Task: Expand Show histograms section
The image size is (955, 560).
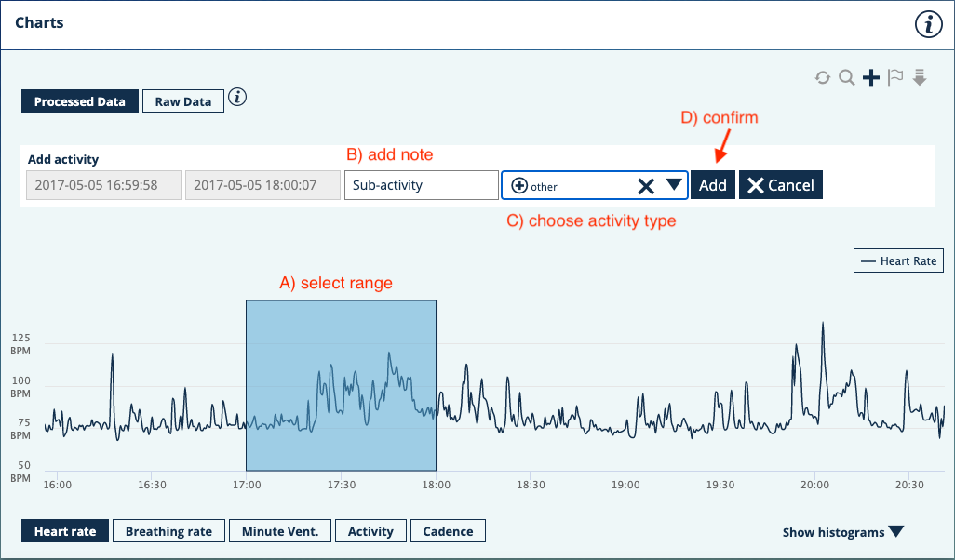Action: [x=842, y=532]
